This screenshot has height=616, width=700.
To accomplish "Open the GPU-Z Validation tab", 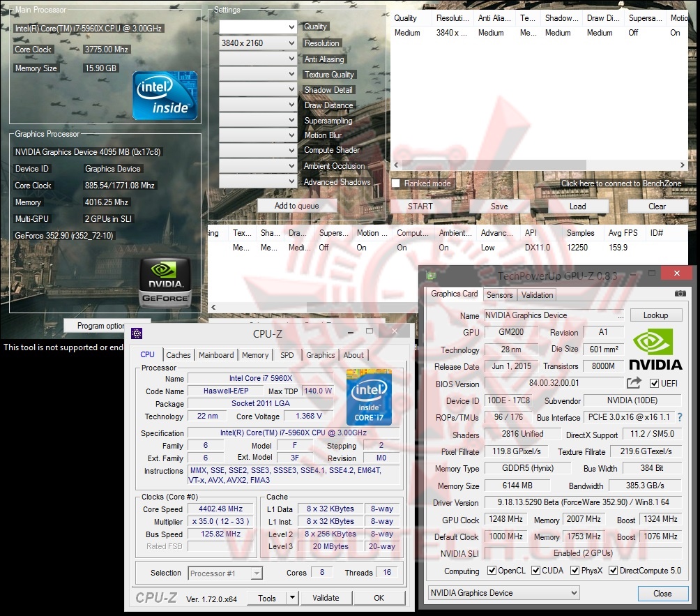I will [537, 295].
